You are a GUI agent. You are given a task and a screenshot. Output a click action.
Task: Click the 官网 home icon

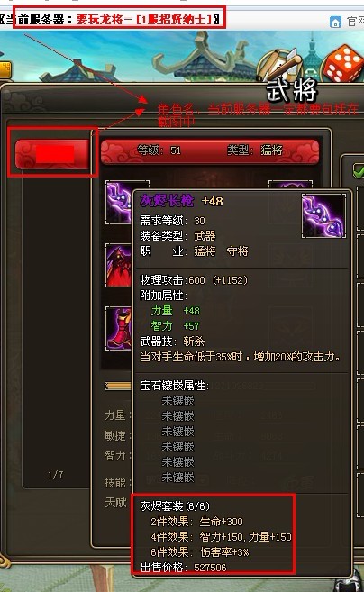(x=335, y=22)
